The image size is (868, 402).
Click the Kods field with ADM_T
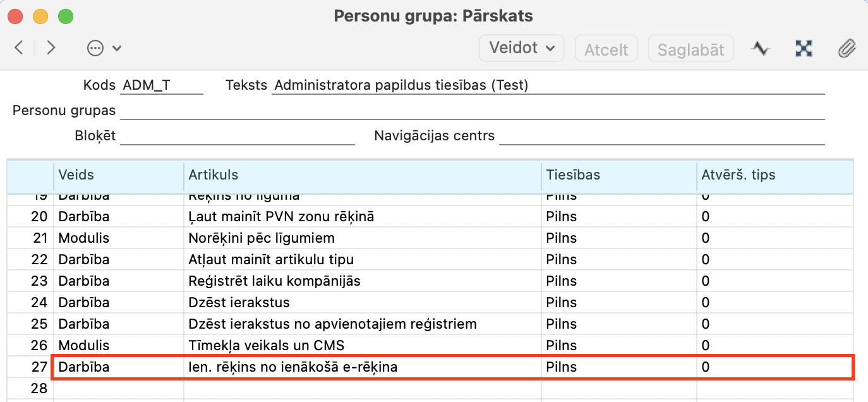162,85
